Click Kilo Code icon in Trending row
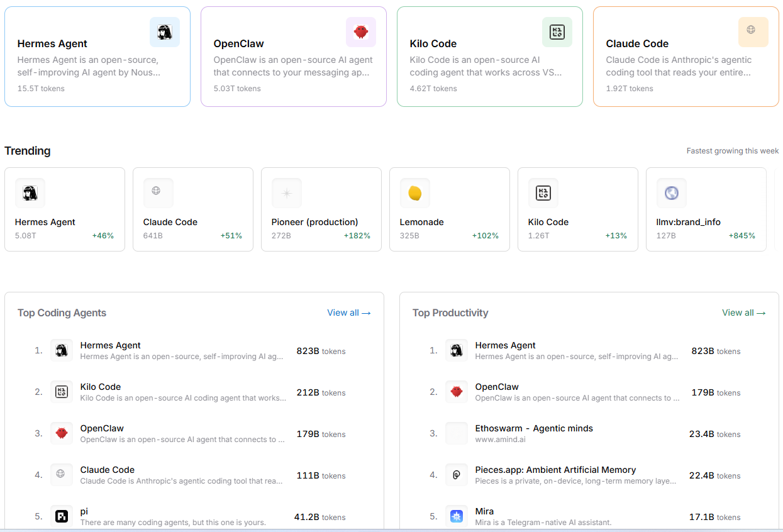Image resolution: width=783 pixels, height=532 pixels. point(543,193)
